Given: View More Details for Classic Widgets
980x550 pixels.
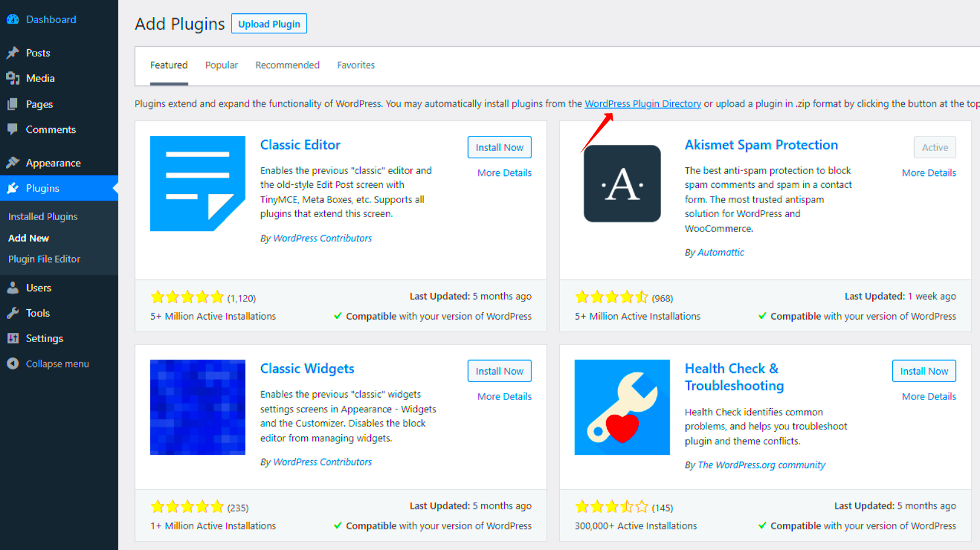Looking at the screenshot, I should (504, 397).
